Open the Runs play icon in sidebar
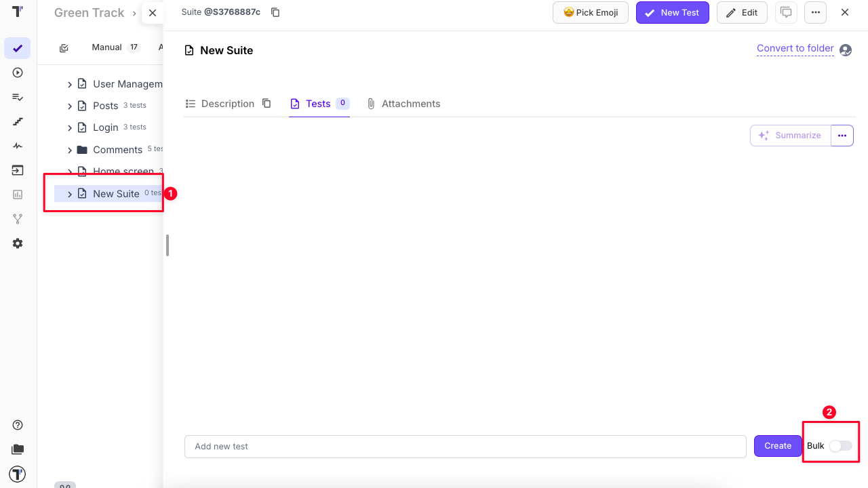The height and width of the screenshot is (488, 868). tap(18, 73)
